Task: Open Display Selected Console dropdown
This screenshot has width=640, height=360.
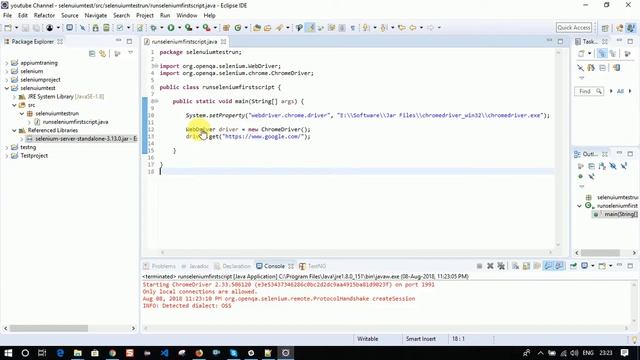Action: click(x=593, y=266)
